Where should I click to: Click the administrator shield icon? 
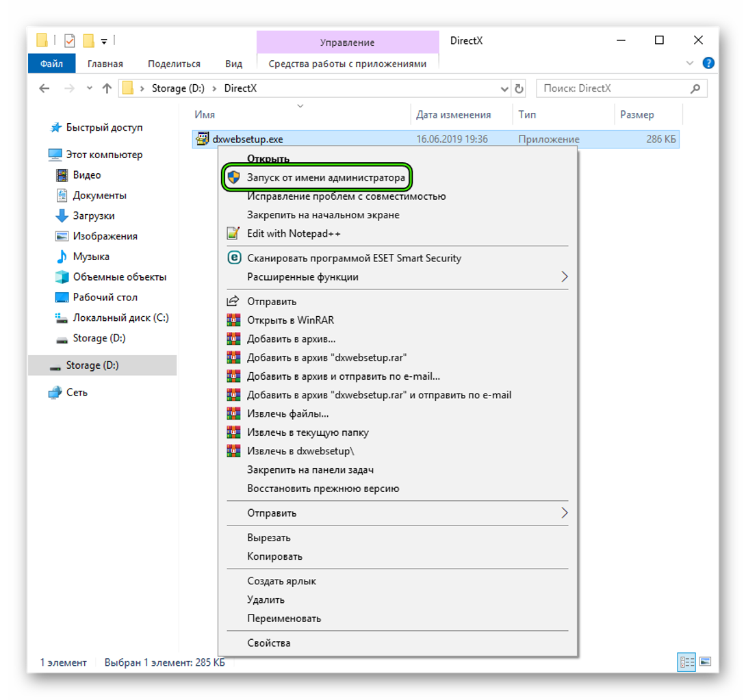pyautogui.click(x=234, y=178)
